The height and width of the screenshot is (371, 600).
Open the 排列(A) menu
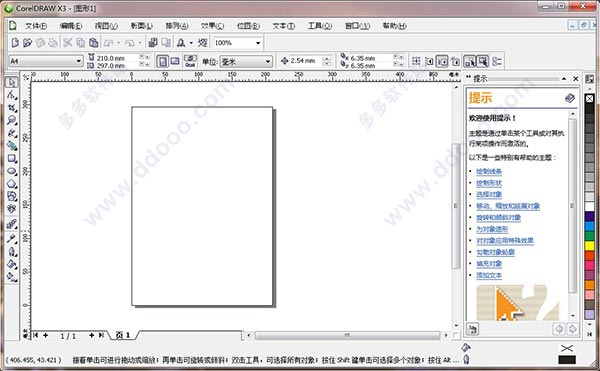click(177, 26)
